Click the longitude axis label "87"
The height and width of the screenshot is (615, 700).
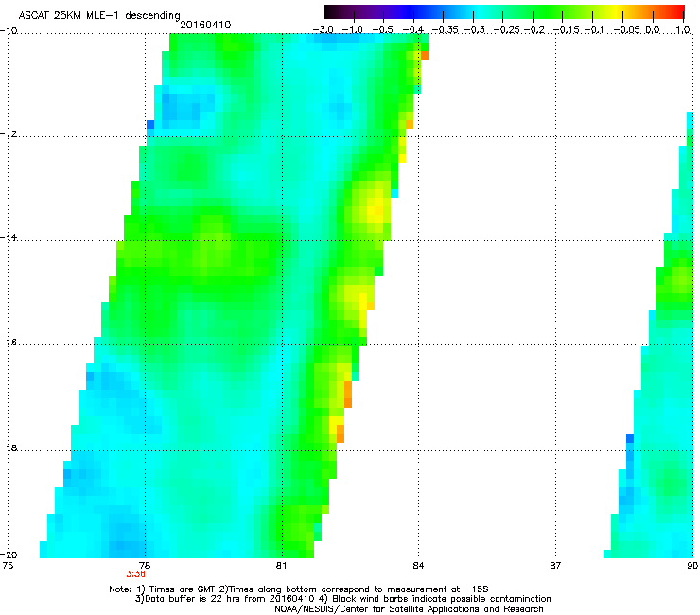point(555,566)
